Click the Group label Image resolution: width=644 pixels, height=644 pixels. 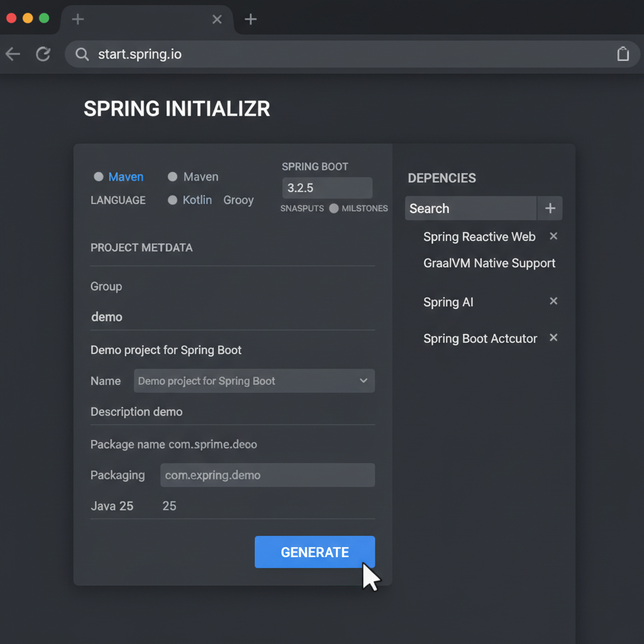pos(106,286)
